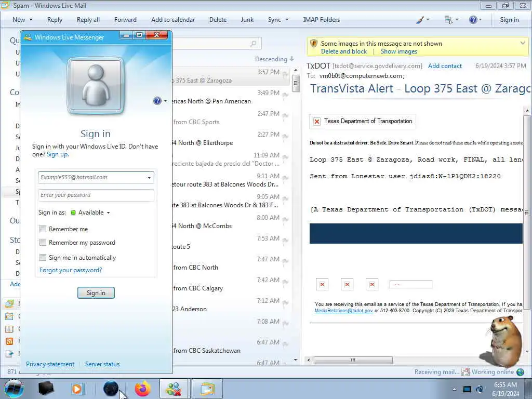Select Windows Live Mail taskbar button

(x=207, y=389)
